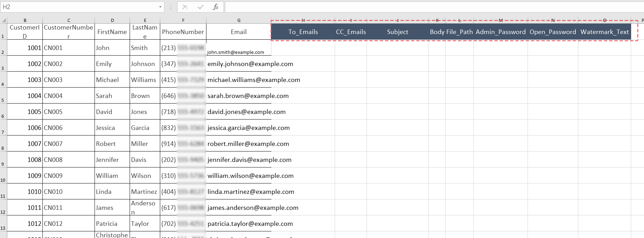Image resolution: width=644 pixels, height=238 pixels.
Task: Select the FirstName header cell
Action: [112, 32]
